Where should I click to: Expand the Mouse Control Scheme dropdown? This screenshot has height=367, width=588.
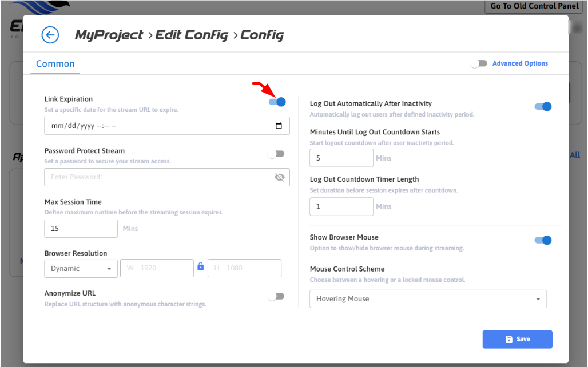[428, 299]
